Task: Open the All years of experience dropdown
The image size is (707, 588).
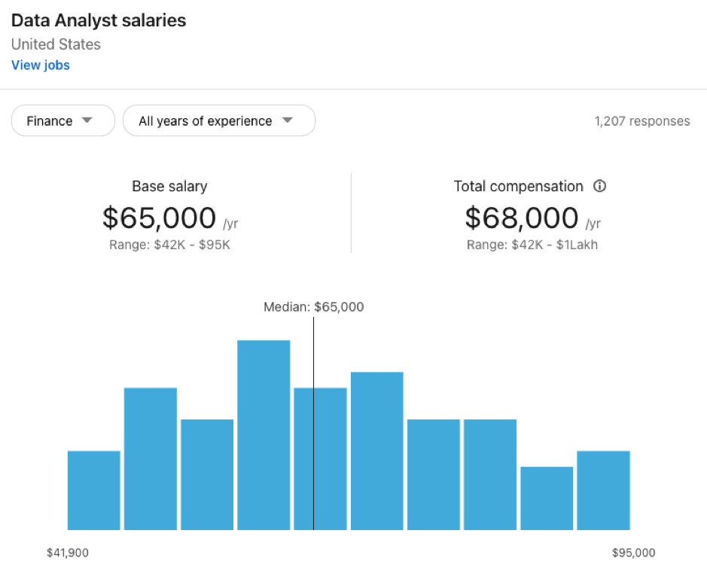Action: 219,120
